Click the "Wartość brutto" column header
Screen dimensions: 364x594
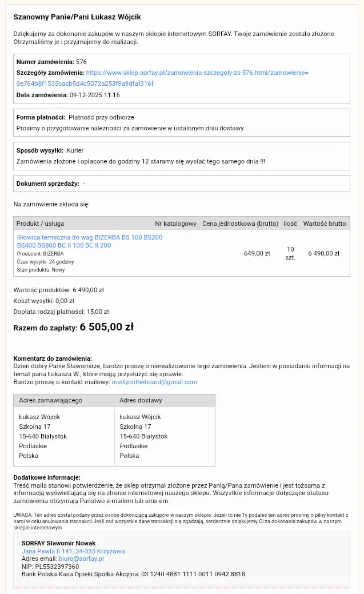point(325,224)
